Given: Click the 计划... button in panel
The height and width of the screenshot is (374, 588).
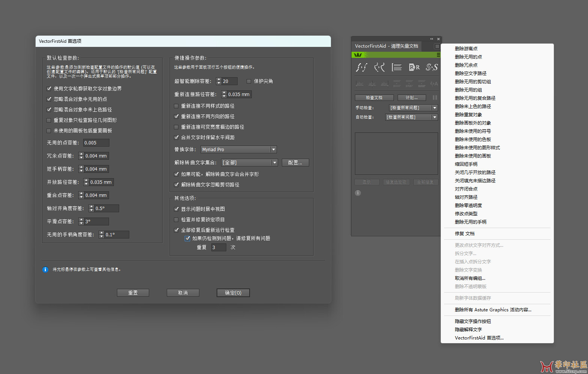Looking at the screenshot, I should click(412, 98).
